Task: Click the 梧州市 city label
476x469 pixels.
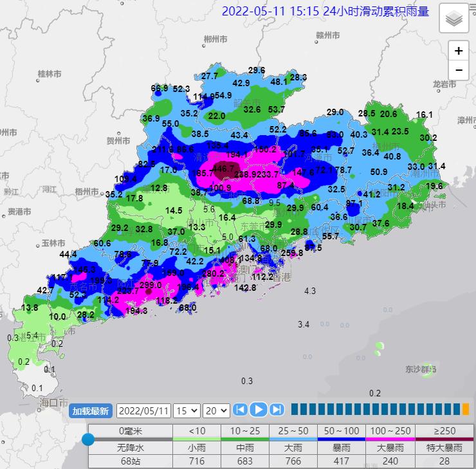Action: tap(87, 192)
